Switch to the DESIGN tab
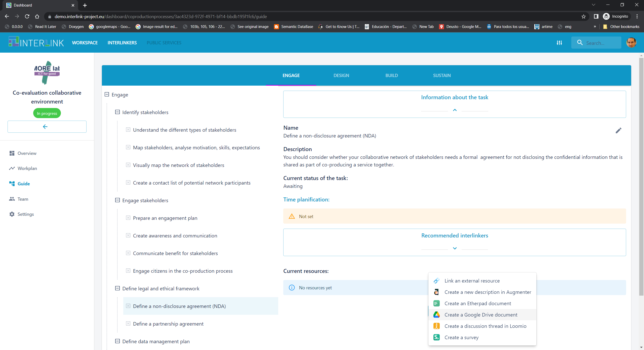The width and height of the screenshot is (644, 350). (341, 75)
